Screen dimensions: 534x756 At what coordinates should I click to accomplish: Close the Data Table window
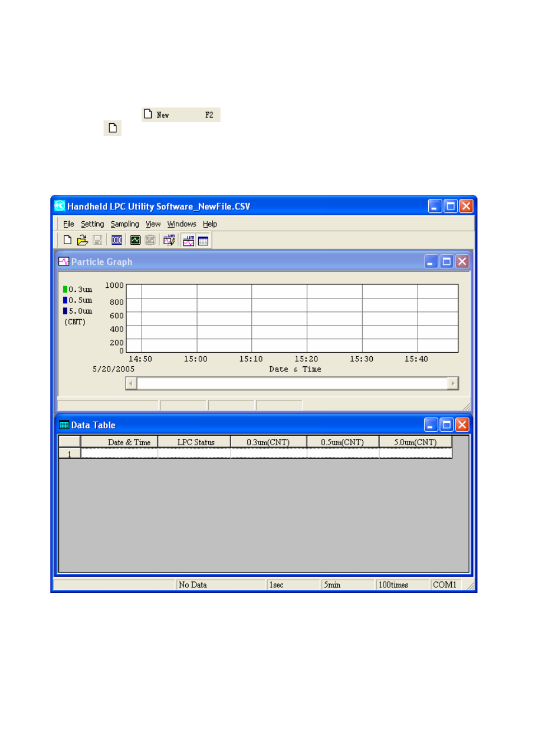pos(462,425)
